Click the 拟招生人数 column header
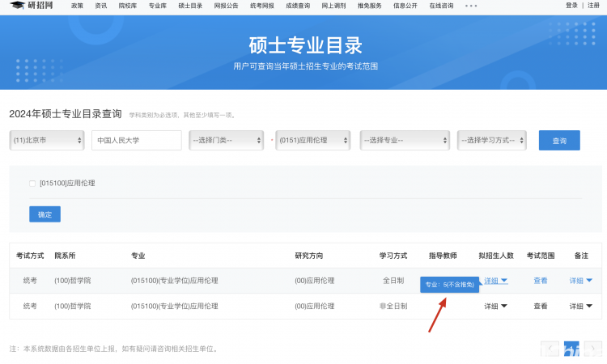 click(496, 256)
